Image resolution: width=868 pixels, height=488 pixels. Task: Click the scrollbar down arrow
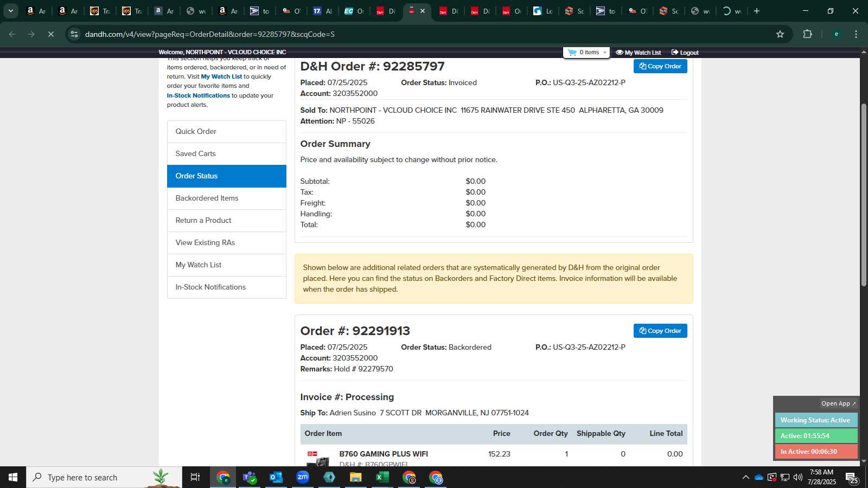click(x=864, y=461)
